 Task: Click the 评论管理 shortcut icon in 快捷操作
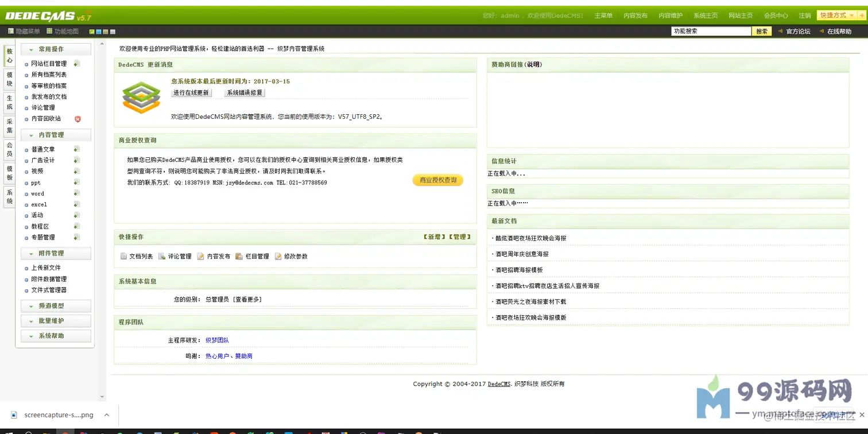click(162, 256)
